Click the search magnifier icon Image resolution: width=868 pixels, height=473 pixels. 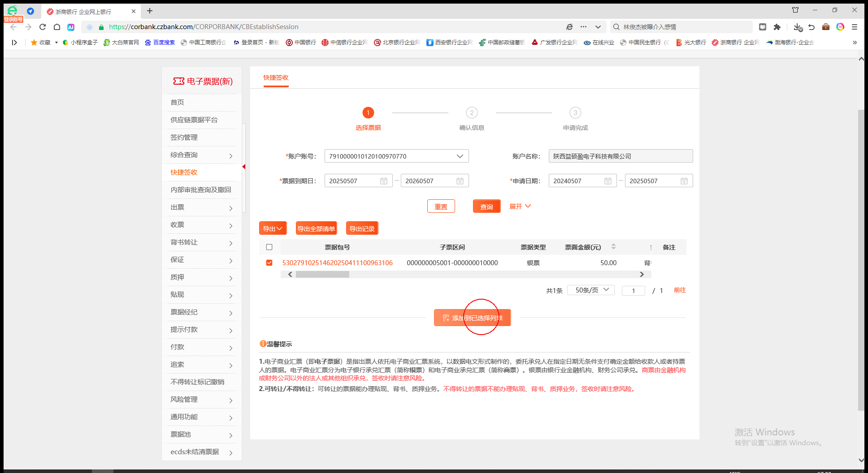(616, 27)
